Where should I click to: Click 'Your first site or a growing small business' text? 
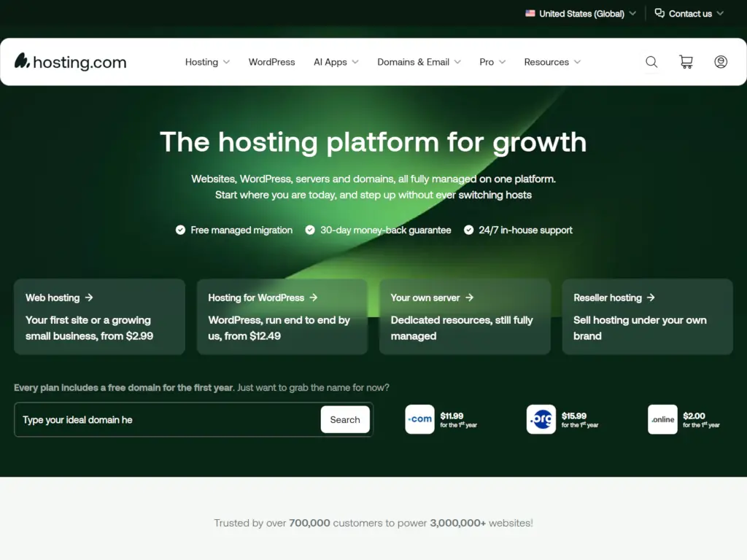click(x=89, y=327)
